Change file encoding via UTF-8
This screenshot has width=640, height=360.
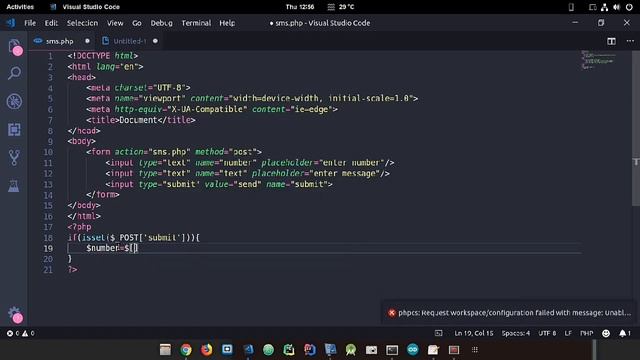(547, 333)
